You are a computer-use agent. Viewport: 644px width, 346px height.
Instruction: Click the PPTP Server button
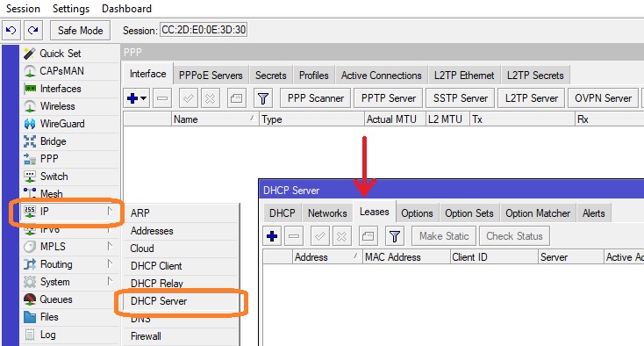pyautogui.click(x=388, y=98)
